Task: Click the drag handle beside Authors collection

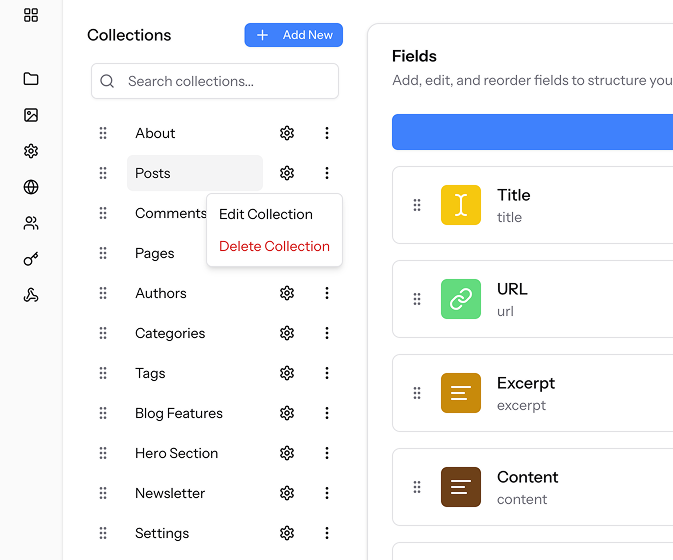Action: point(103,293)
